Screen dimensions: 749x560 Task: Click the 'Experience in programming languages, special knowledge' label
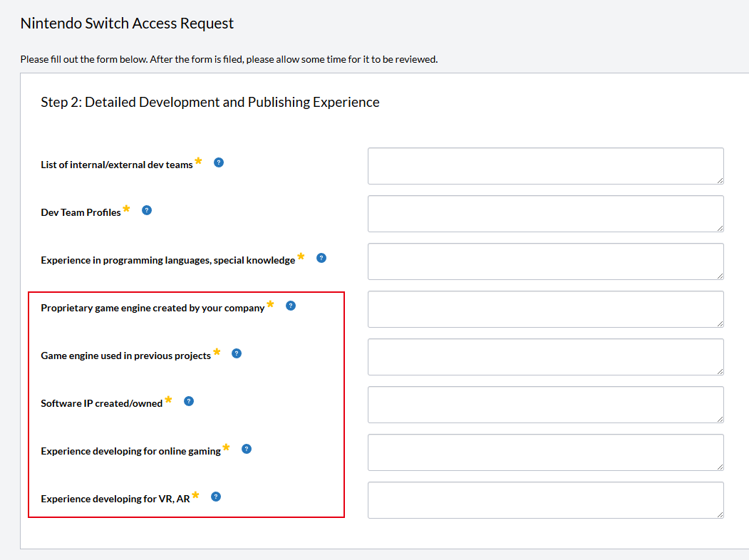167,260
